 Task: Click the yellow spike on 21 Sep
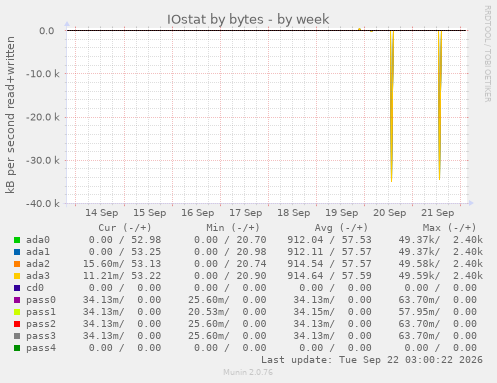pos(440,105)
